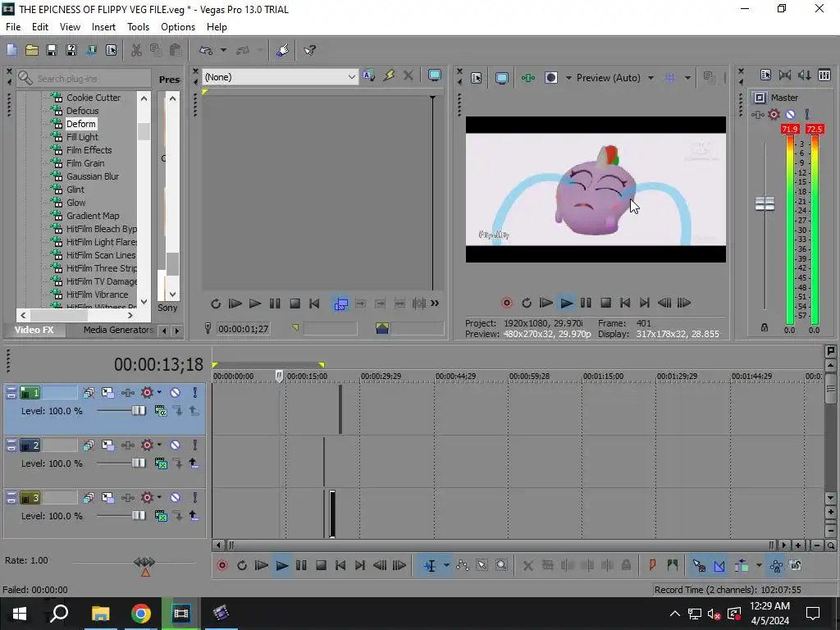Solo track 1 with exclamation button
Viewport: 840px width, 630px height.
[195, 393]
